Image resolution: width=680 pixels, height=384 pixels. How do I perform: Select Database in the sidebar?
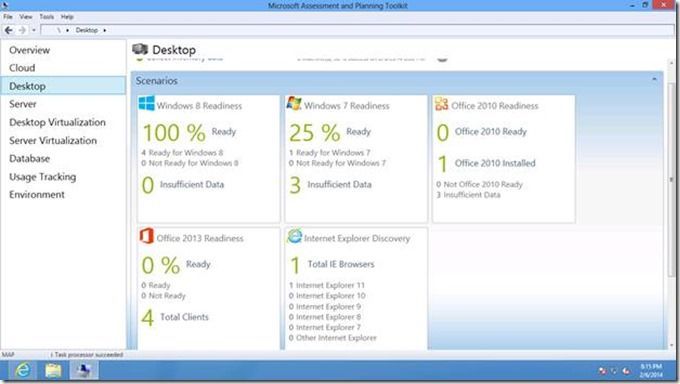point(63,158)
